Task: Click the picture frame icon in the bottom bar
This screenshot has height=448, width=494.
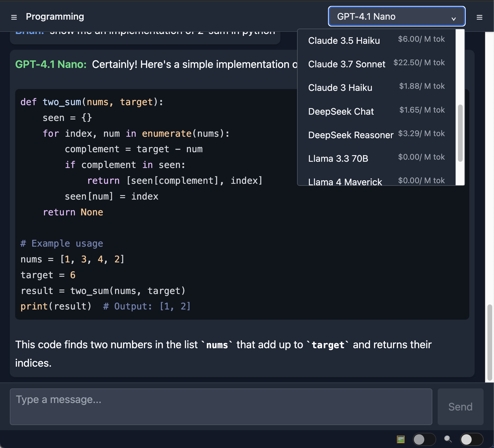Action: pos(401,439)
